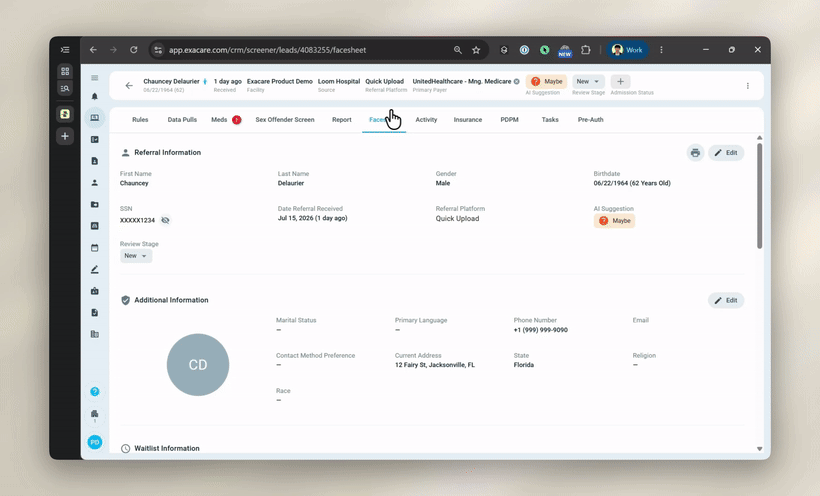
Task: Open the Pre-Auth tab
Action: tap(590, 120)
